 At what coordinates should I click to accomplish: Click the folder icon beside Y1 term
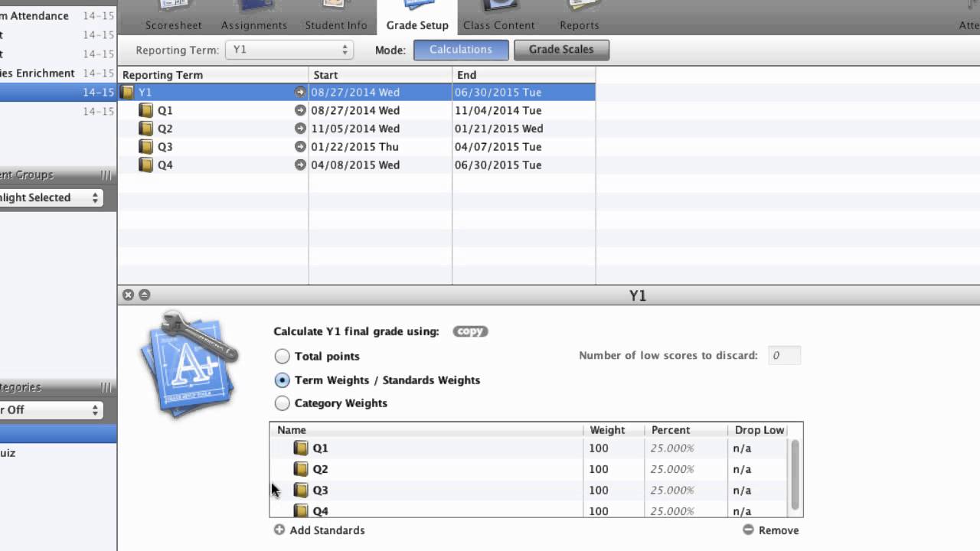127,92
